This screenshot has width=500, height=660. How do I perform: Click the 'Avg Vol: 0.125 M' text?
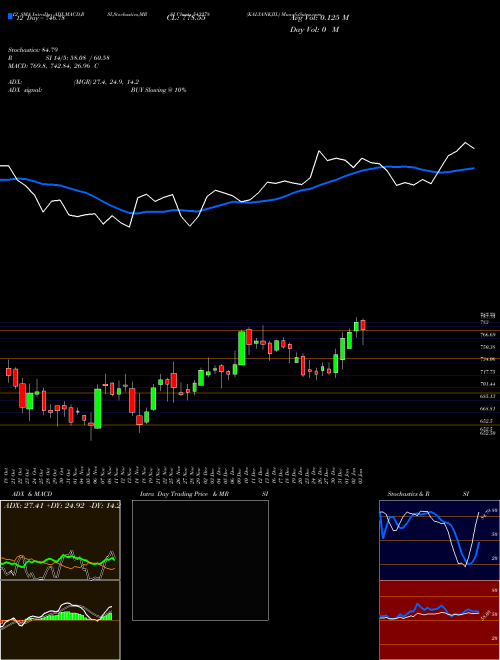click(319, 18)
